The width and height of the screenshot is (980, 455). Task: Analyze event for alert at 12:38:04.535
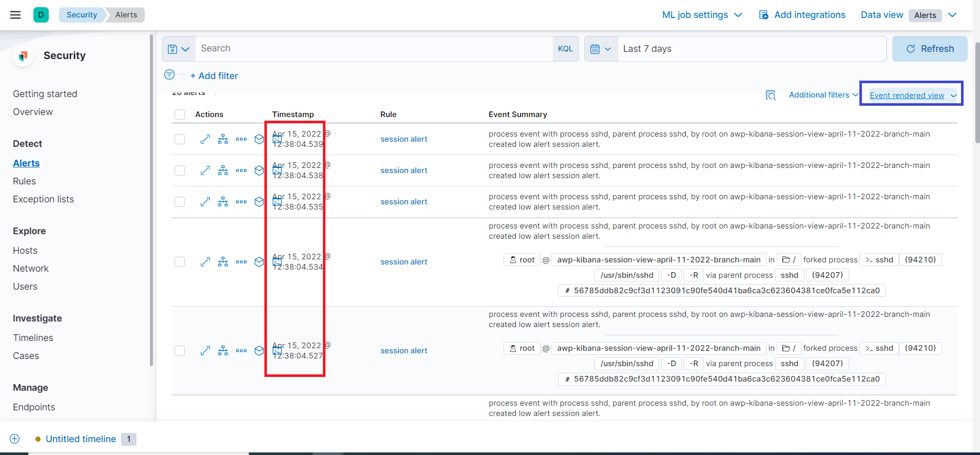click(223, 202)
